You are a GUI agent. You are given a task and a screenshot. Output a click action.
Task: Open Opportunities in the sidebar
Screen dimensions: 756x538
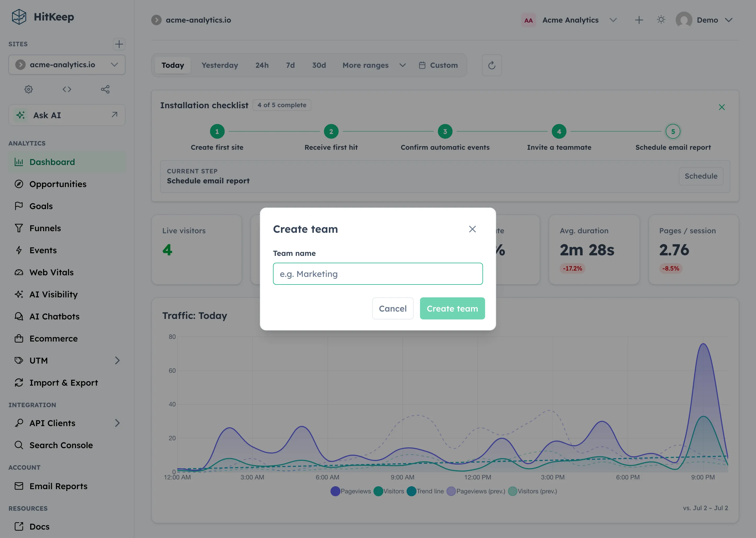point(67,184)
